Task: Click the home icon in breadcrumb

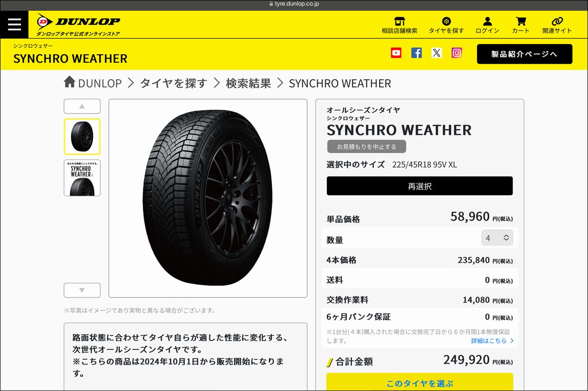Action: click(x=70, y=82)
